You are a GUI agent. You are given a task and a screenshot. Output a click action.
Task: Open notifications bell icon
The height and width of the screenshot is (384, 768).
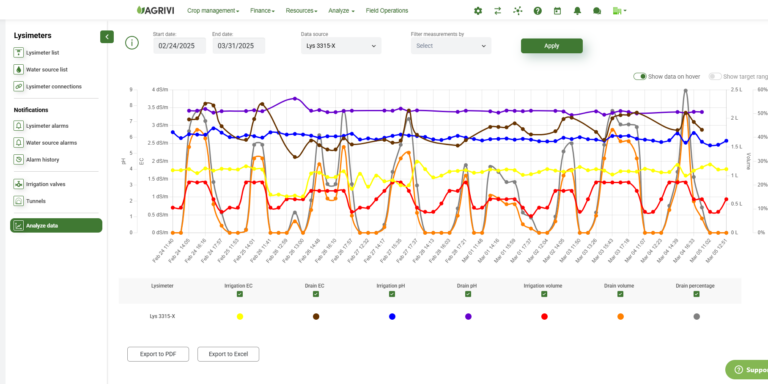[x=577, y=11]
